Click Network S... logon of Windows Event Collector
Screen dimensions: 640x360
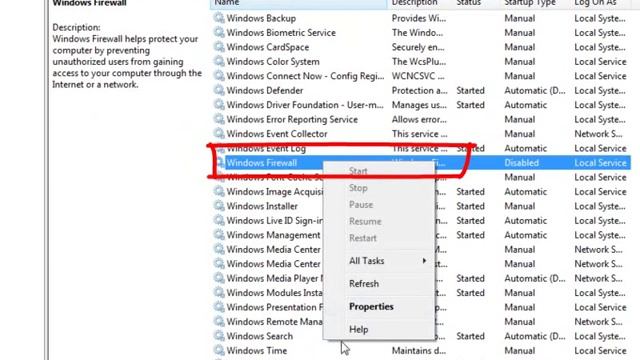pos(598,134)
